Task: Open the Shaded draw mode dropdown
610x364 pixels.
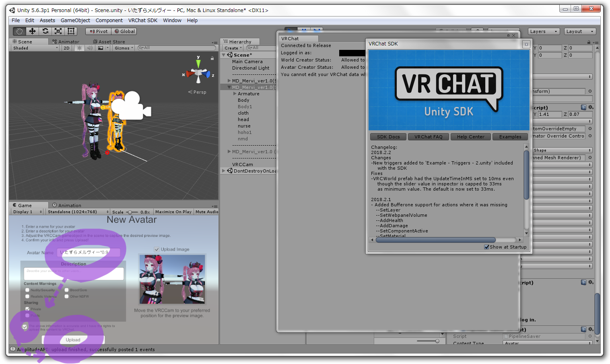Action: point(35,48)
